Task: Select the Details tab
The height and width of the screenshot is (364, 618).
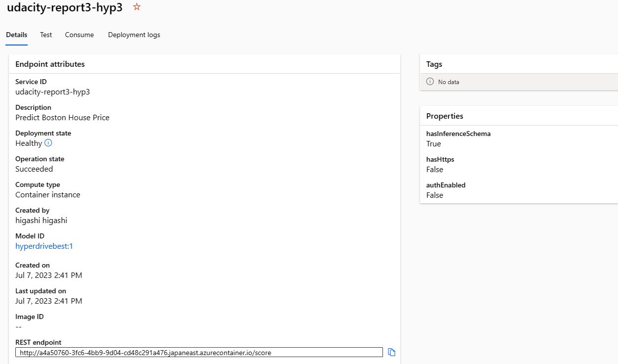Action: point(16,35)
